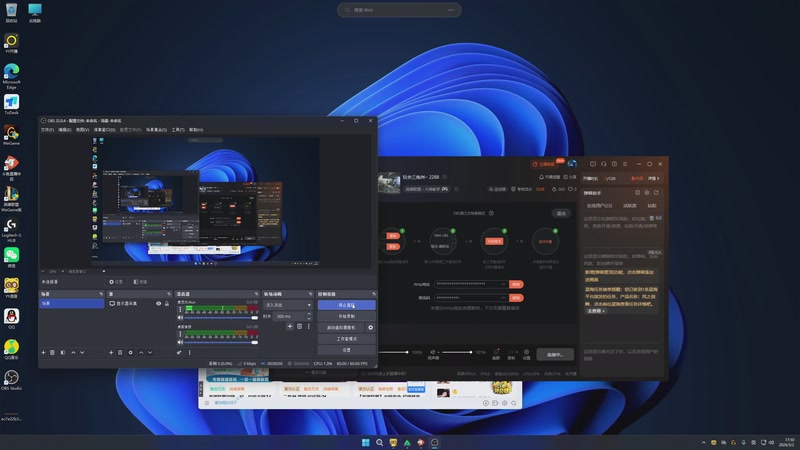Start recording from OBS controls dock
The image size is (800, 450).
tap(346, 316)
